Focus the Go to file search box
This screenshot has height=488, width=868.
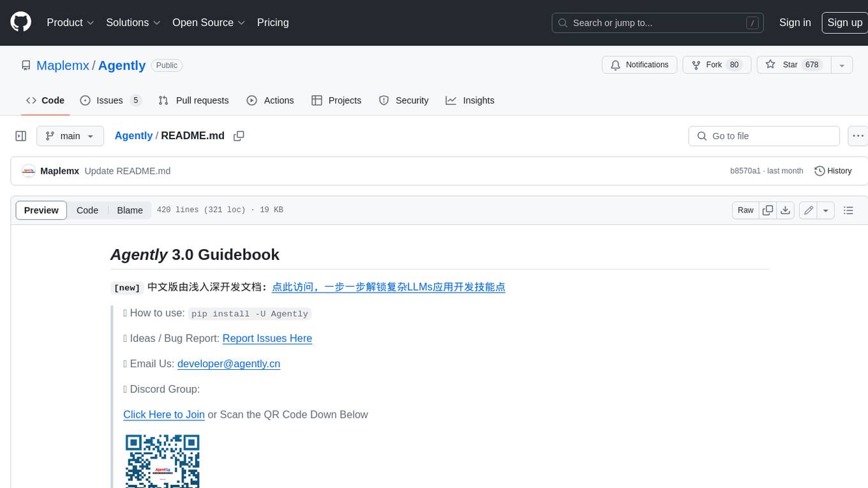click(x=764, y=136)
